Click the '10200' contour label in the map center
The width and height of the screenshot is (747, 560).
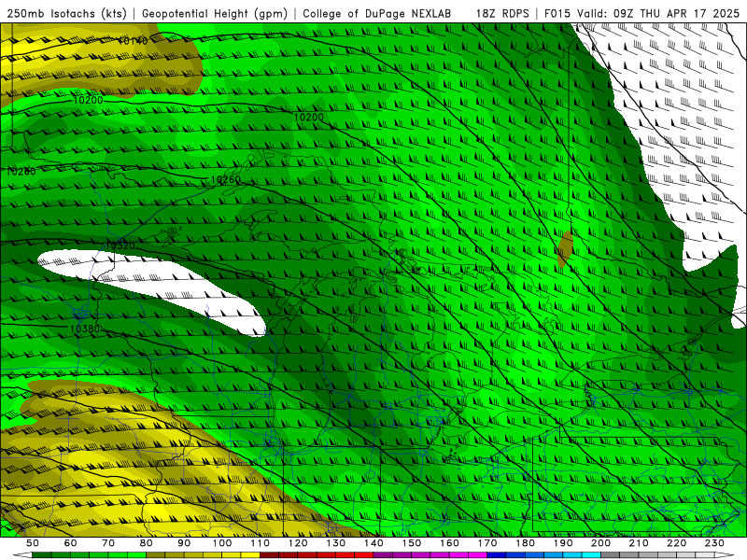(x=309, y=118)
